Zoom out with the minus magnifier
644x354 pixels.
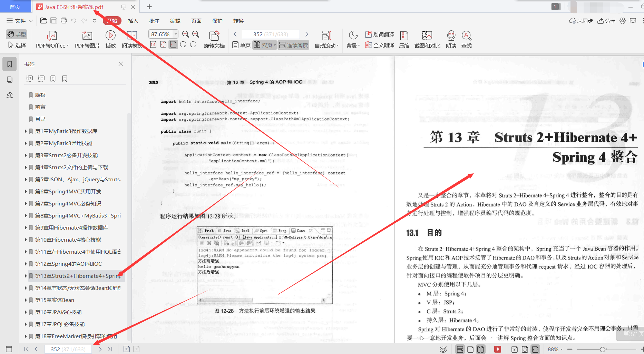[x=186, y=34]
